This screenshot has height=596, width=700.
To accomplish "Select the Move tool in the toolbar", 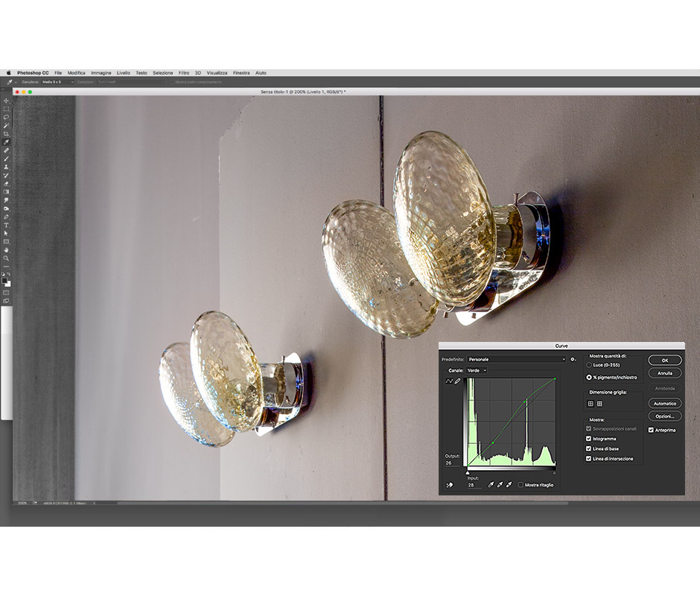I will [6, 101].
